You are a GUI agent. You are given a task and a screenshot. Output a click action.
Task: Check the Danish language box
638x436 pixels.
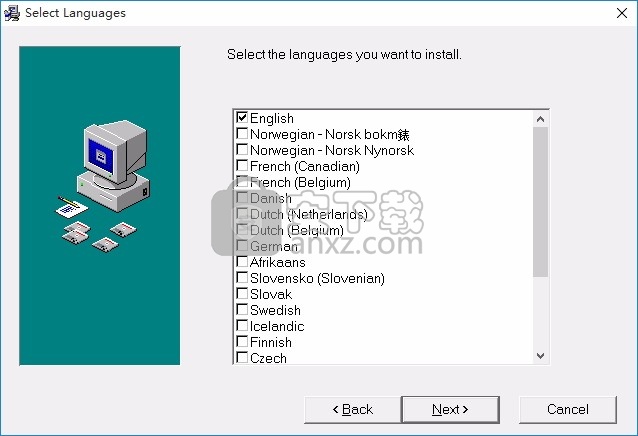[242, 197]
